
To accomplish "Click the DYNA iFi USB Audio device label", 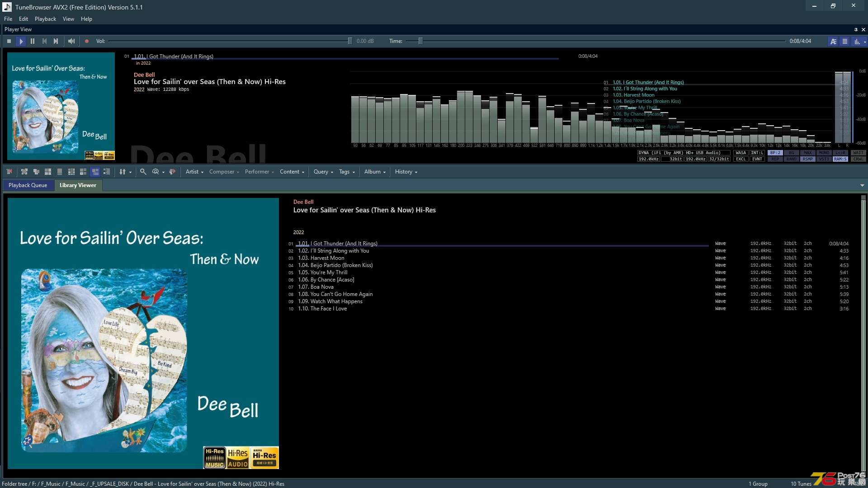I will pos(684,153).
